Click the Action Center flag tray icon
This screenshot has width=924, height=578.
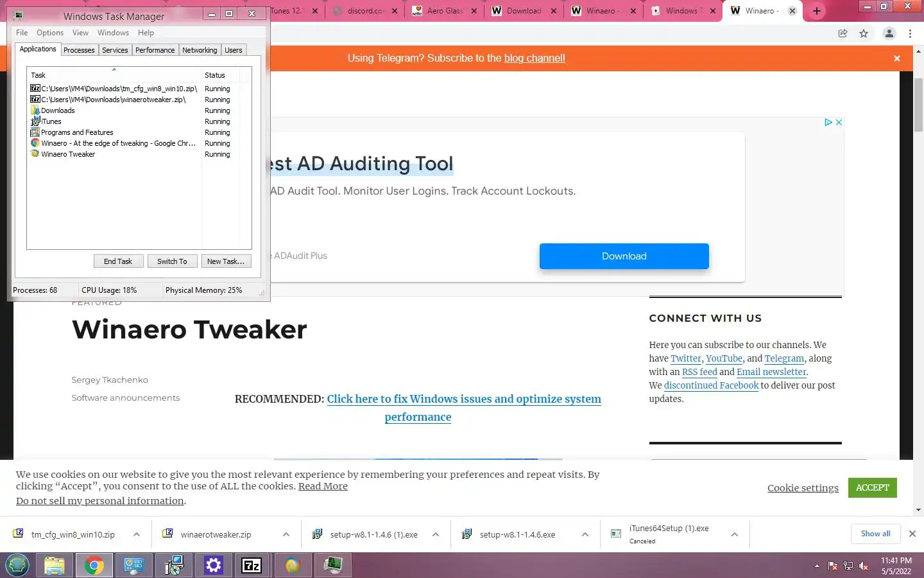(x=832, y=566)
